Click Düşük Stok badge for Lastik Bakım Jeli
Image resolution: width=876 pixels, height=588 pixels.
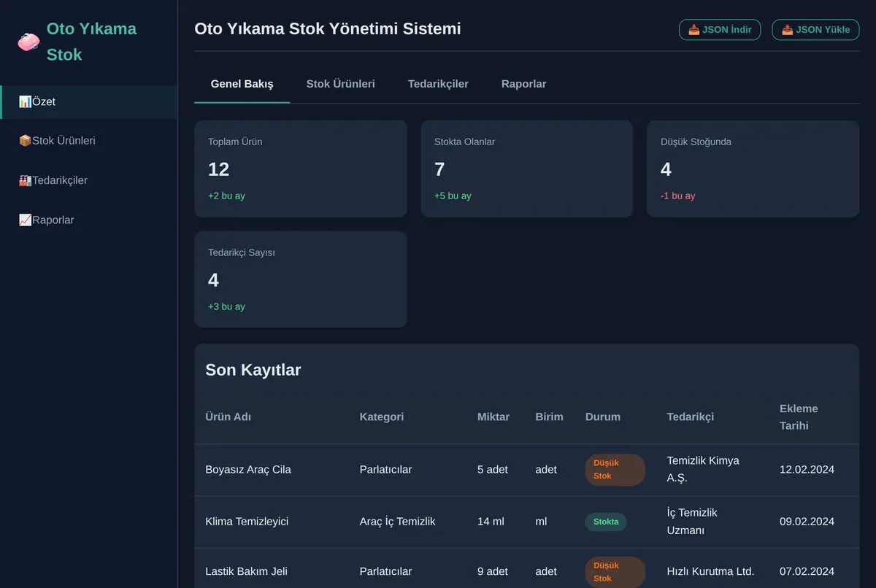(615, 572)
